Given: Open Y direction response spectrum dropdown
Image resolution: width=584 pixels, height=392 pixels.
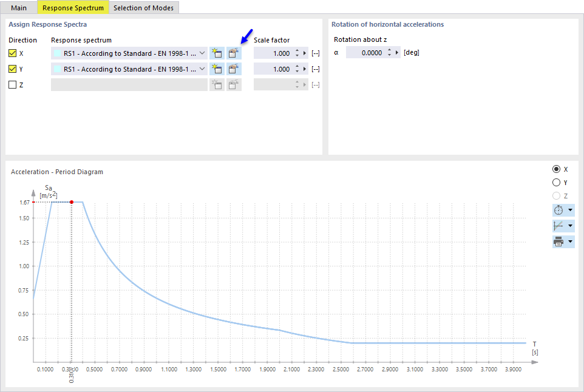Looking at the screenshot, I should coord(202,69).
